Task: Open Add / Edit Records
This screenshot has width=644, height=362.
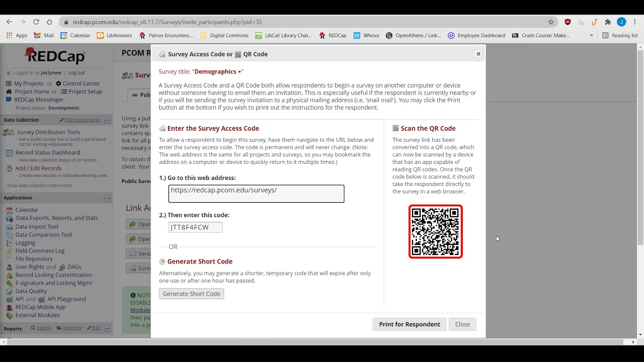Action: click(x=38, y=168)
